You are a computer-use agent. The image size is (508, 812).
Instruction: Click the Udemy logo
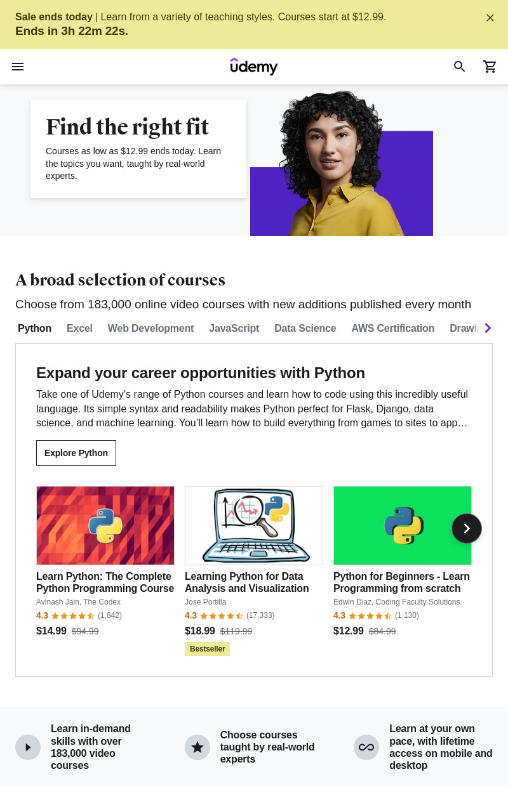pyautogui.click(x=254, y=67)
